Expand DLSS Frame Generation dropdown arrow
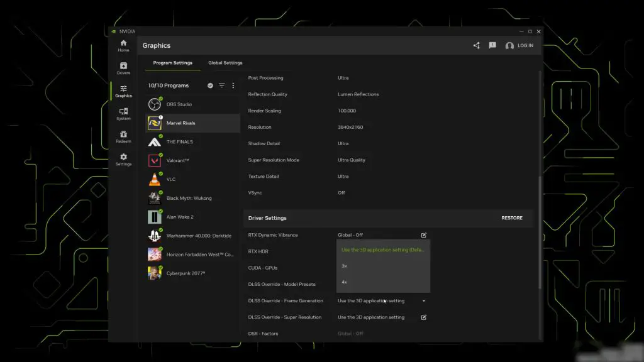Image resolution: width=644 pixels, height=362 pixels. tap(424, 301)
